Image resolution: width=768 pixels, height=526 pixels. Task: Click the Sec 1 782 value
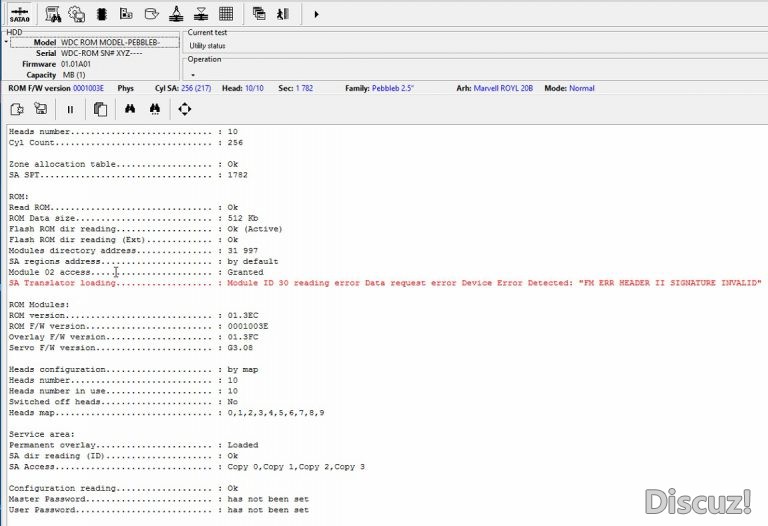coord(304,88)
